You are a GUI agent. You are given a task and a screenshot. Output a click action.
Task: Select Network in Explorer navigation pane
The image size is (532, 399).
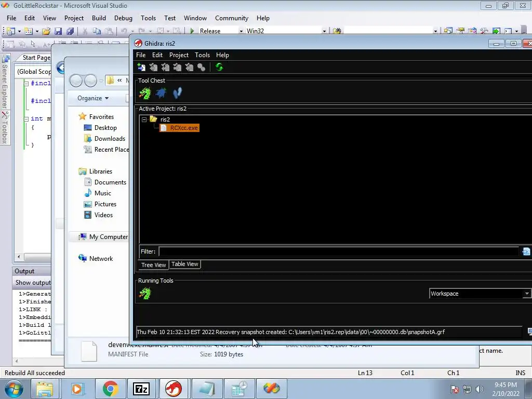coord(101,259)
